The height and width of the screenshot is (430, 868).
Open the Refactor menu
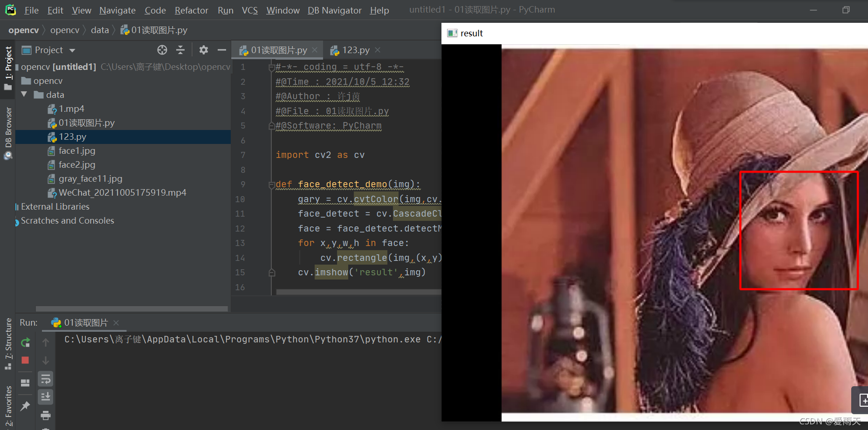point(192,10)
